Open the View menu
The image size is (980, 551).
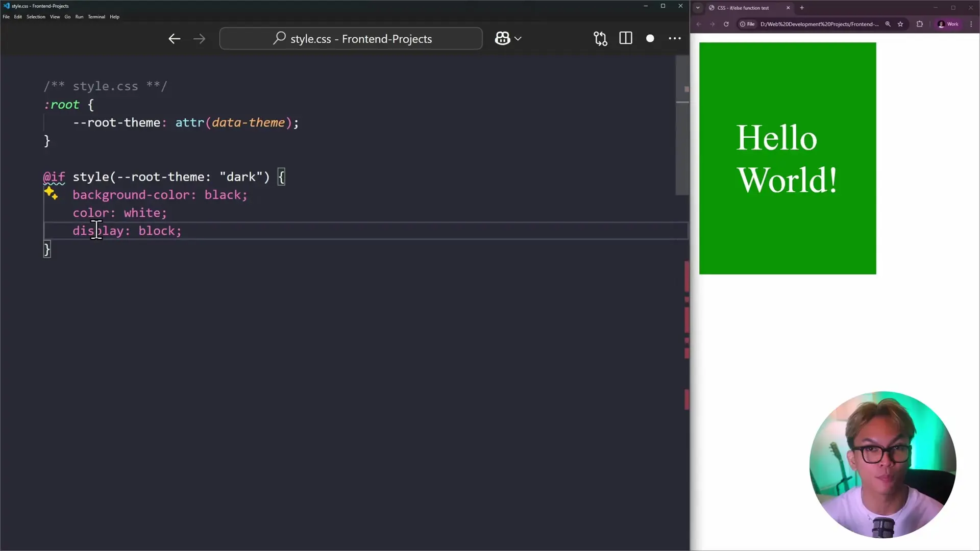point(55,17)
